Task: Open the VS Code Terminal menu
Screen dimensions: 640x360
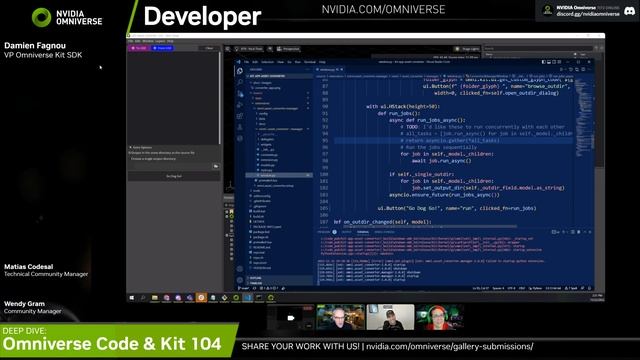Action: pos(310,62)
